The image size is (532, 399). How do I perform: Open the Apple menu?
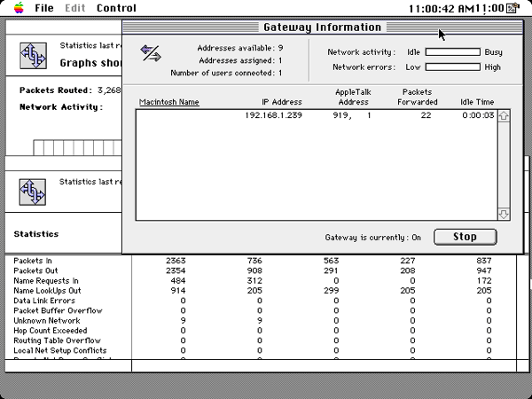(x=19, y=8)
